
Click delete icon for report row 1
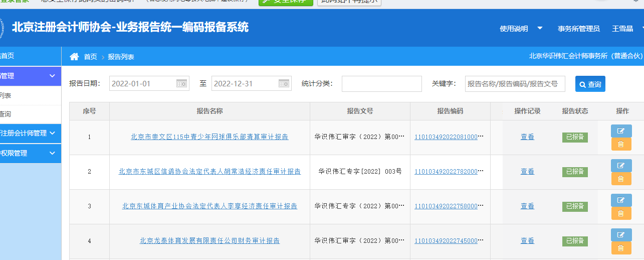point(621,144)
